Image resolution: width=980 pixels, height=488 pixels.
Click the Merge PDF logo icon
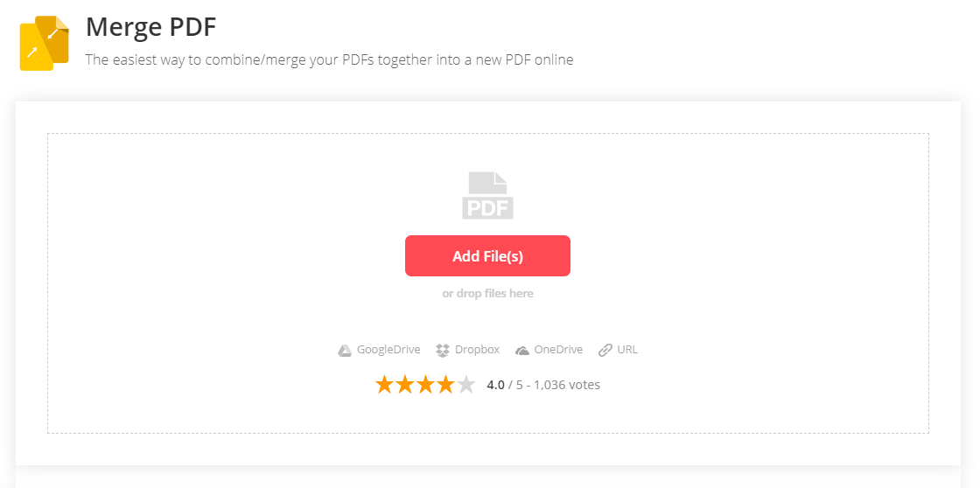tap(44, 43)
